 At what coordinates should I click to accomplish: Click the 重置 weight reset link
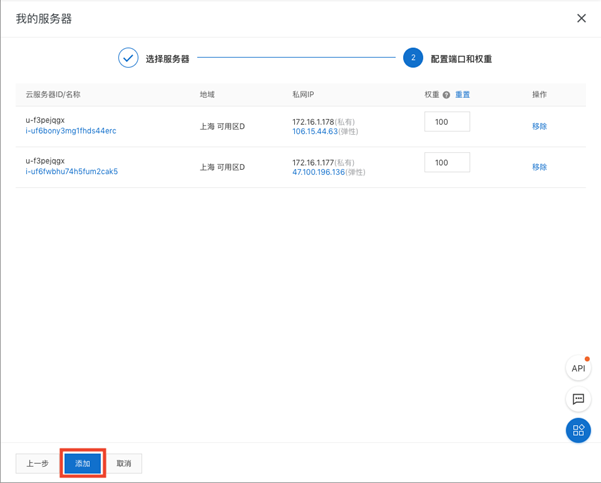point(462,95)
